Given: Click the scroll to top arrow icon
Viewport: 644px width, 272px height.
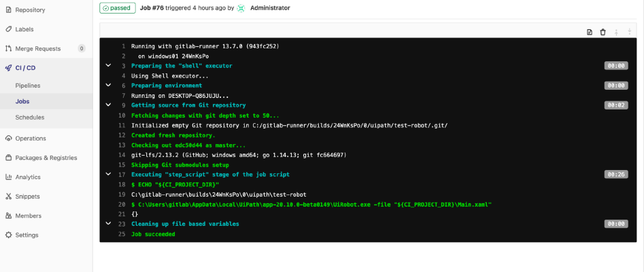Looking at the screenshot, I should click(616, 32).
